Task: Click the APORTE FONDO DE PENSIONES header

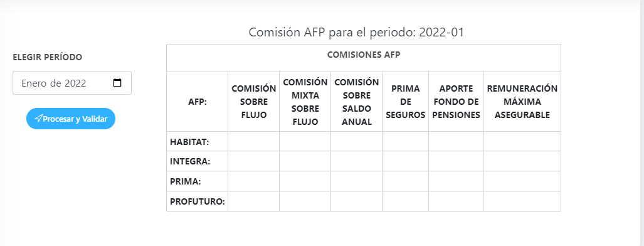Action: click(x=457, y=102)
